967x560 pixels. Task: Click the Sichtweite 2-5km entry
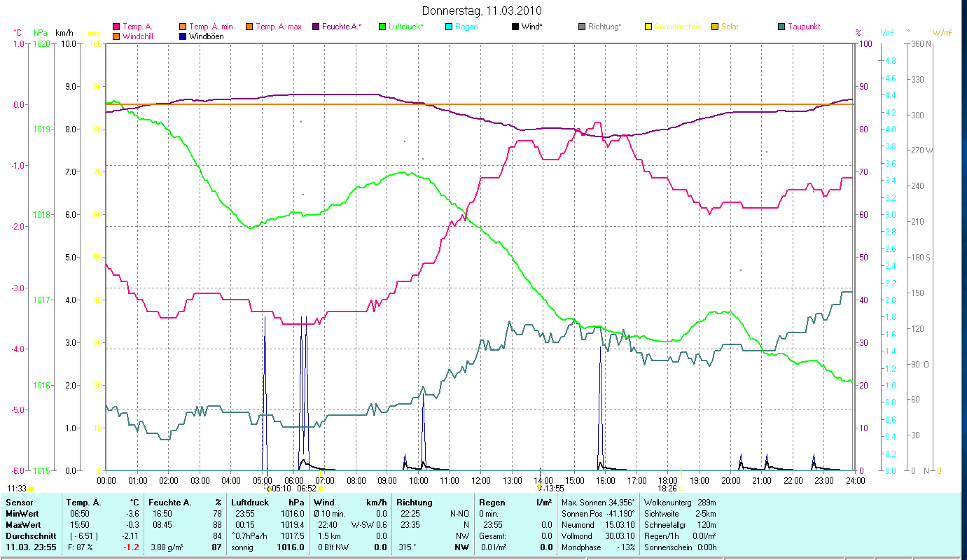click(679, 513)
